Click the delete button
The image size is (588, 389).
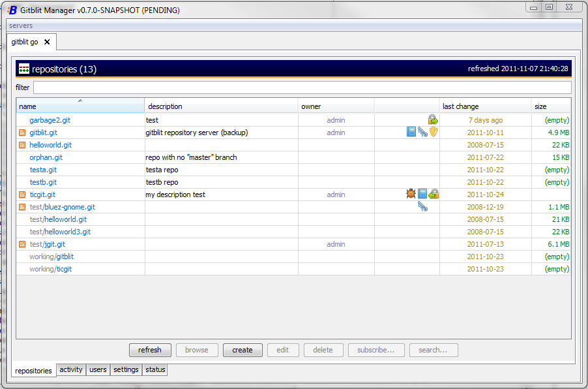(323, 350)
